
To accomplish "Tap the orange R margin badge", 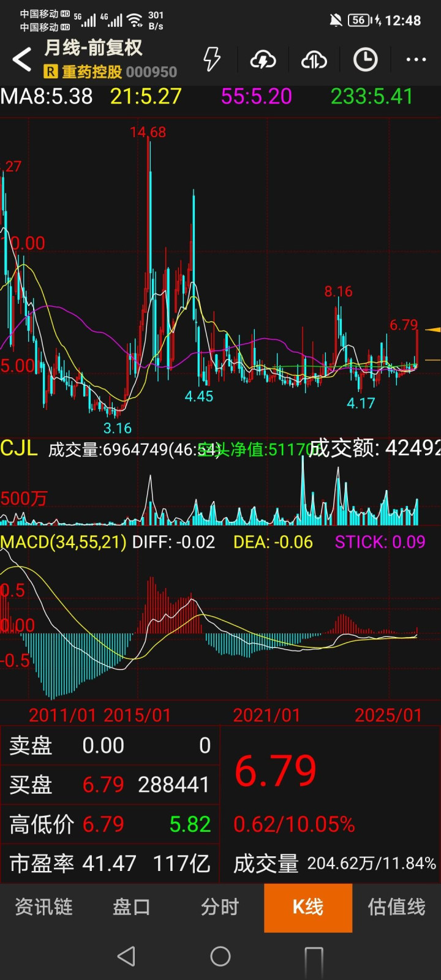I will [51, 72].
